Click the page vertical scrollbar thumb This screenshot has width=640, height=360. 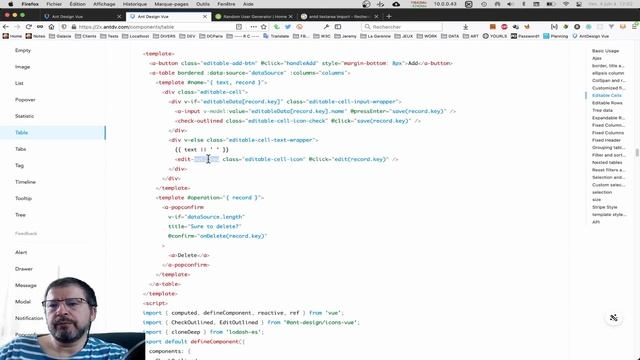click(x=637, y=153)
